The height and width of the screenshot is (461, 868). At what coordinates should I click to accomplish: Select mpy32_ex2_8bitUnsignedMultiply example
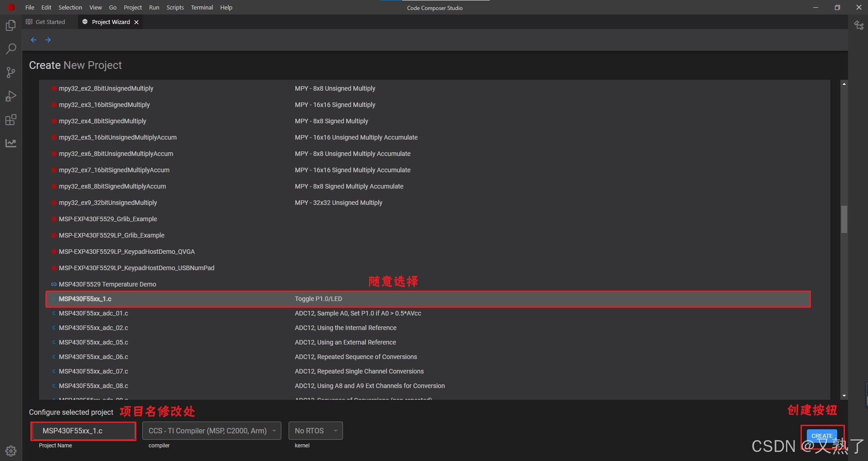click(106, 88)
